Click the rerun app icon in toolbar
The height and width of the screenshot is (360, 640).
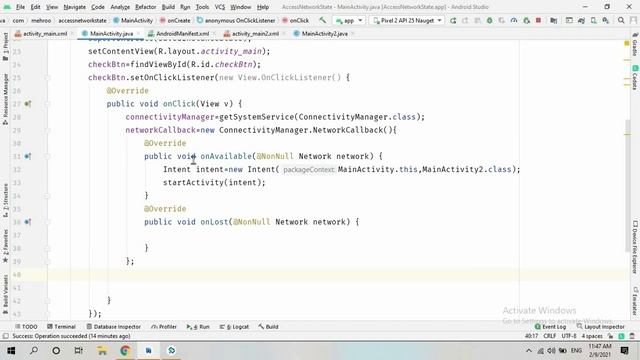453,20
